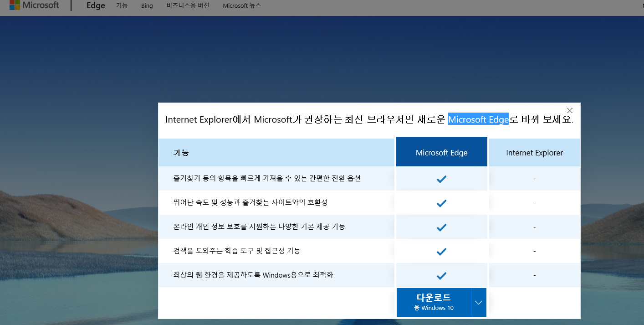The height and width of the screenshot is (325, 644).
Task: Click the Edge checkmark for 온라인 개인 정보 보호 row
Action: pos(441,227)
